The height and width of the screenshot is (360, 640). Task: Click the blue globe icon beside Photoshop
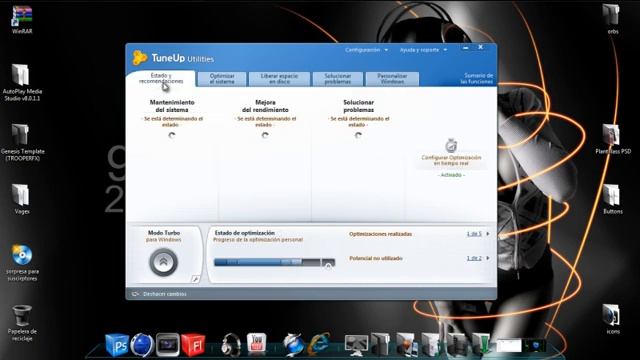142,345
